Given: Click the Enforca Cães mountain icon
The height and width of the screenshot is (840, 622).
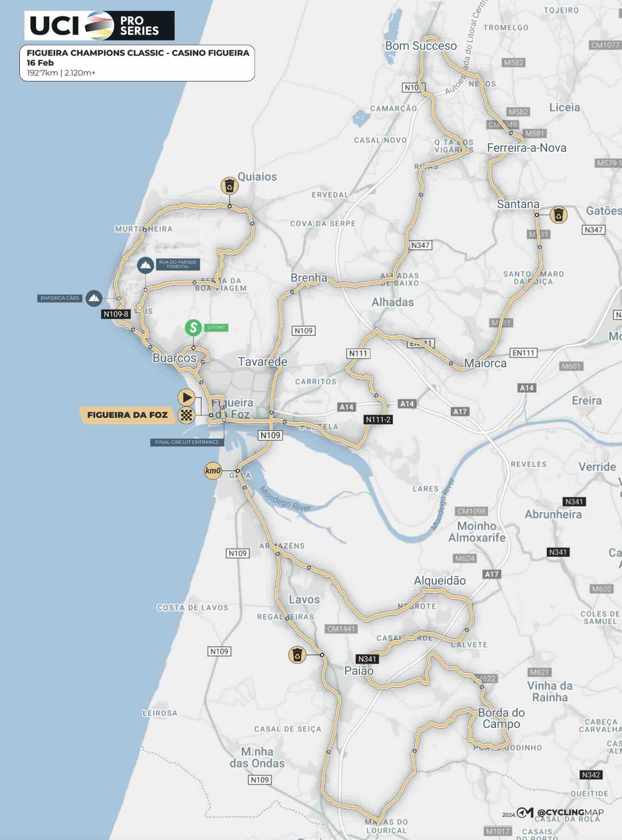Looking at the screenshot, I should 94,298.
